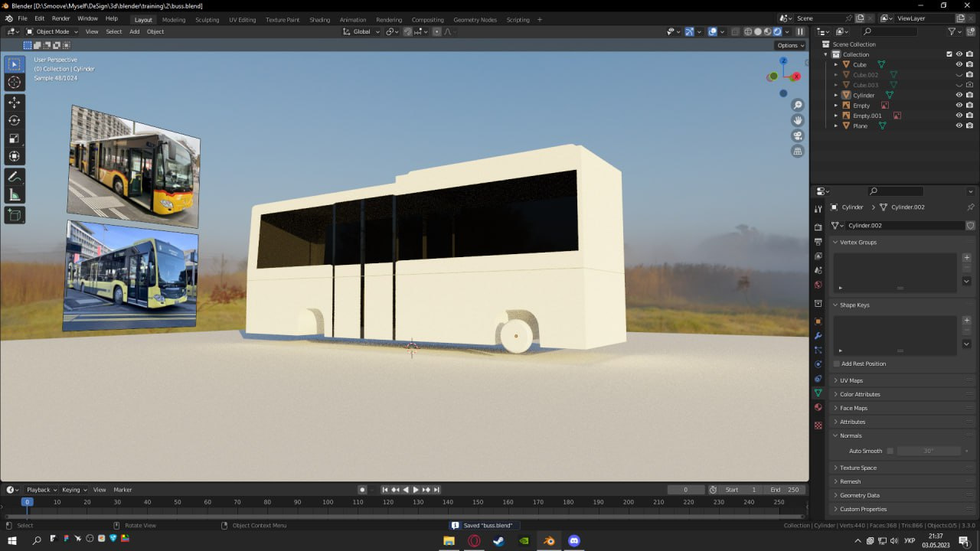Click the play animation button
This screenshot has height=551, width=980.
[416, 490]
